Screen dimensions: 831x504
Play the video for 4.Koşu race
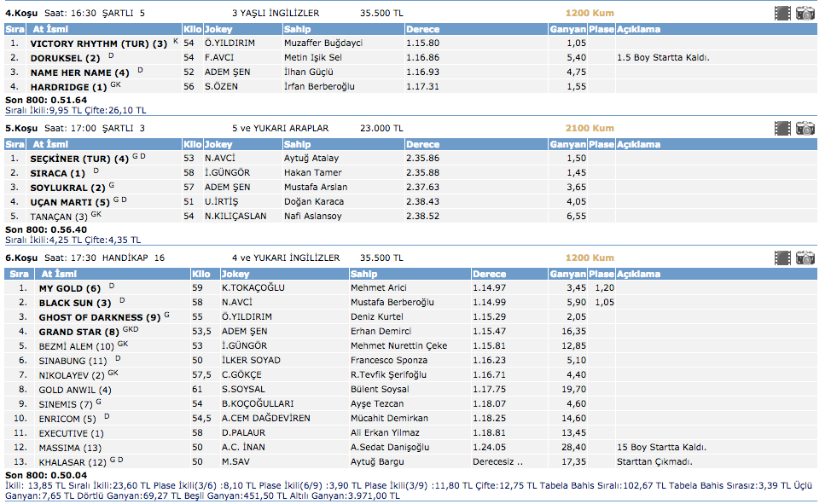click(782, 13)
